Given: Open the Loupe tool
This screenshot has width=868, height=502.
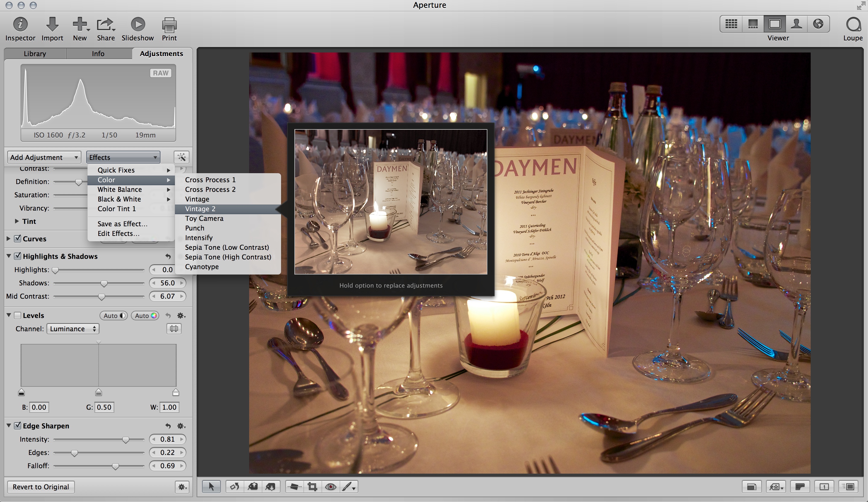Looking at the screenshot, I should [853, 25].
